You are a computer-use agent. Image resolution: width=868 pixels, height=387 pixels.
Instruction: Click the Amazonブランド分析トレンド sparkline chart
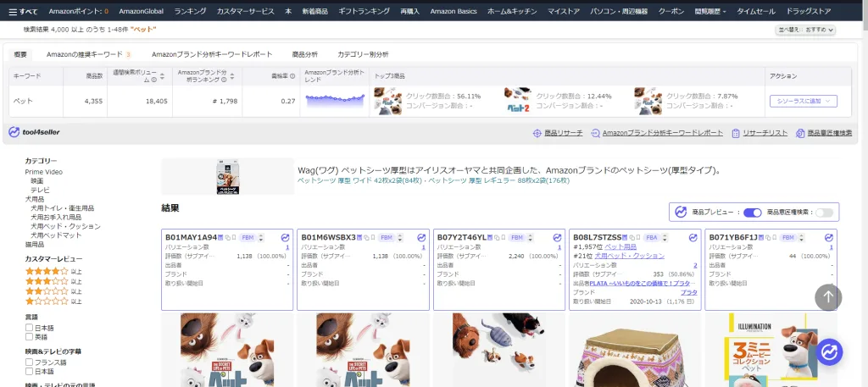[334, 100]
